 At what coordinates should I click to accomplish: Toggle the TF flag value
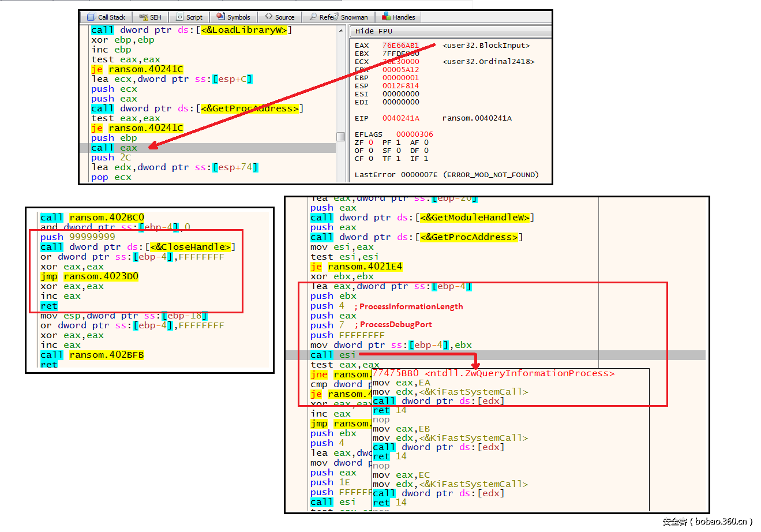[x=399, y=159]
